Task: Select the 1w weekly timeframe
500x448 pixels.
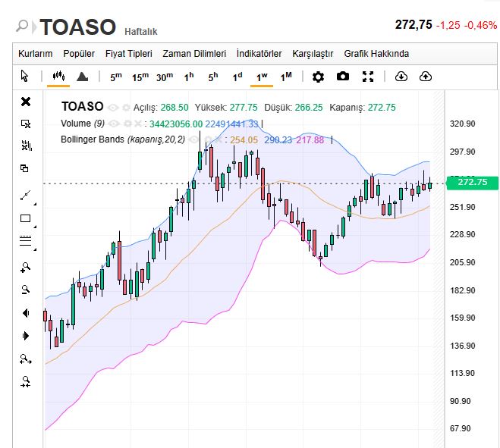Action: [x=262, y=77]
